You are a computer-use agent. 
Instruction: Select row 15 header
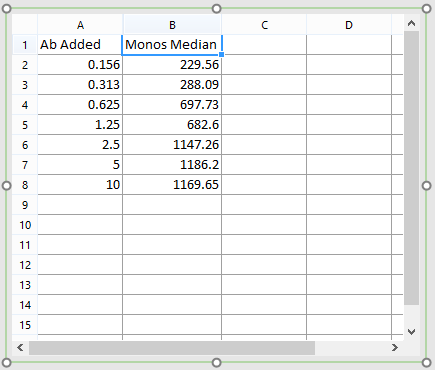tap(25, 325)
